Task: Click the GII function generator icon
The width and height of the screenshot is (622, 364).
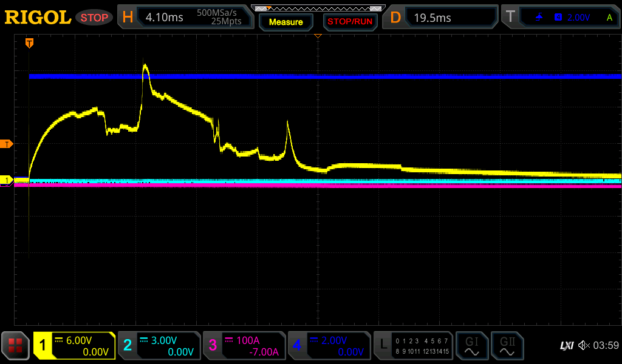Action: (507, 346)
